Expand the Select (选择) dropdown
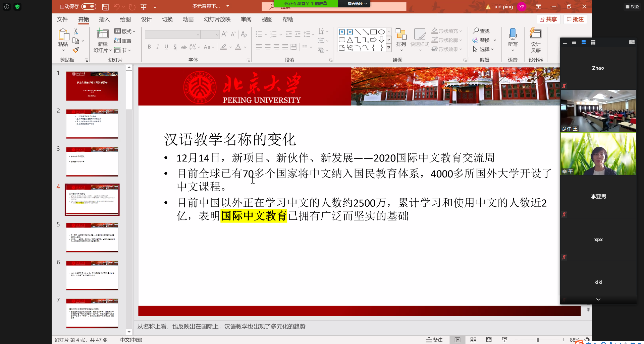Viewport: 644px width, 344px height. tap(484, 49)
